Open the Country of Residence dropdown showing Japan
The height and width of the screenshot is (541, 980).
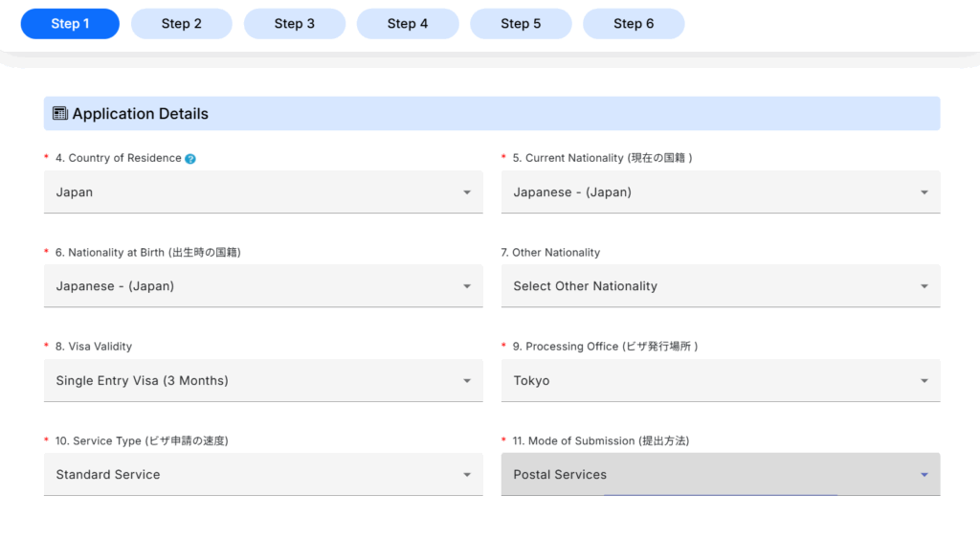[263, 192]
